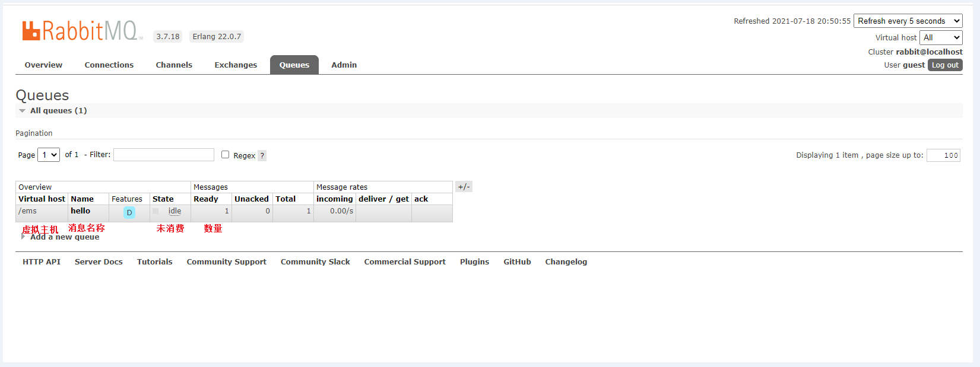Switch to the Admin tab
The height and width of the screenshot is (367, 980).
pos(344,65)
